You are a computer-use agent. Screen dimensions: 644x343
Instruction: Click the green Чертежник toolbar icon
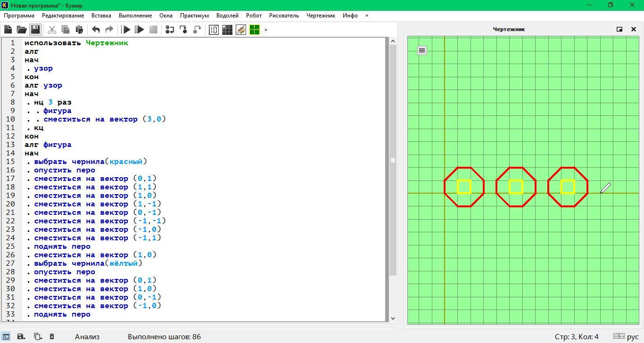coord(255,30)
